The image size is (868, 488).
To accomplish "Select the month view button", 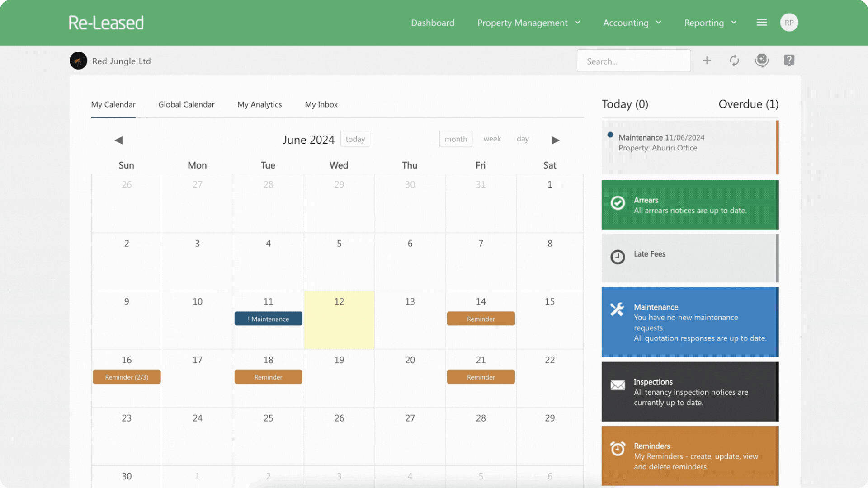I will [x=456, y=139].
